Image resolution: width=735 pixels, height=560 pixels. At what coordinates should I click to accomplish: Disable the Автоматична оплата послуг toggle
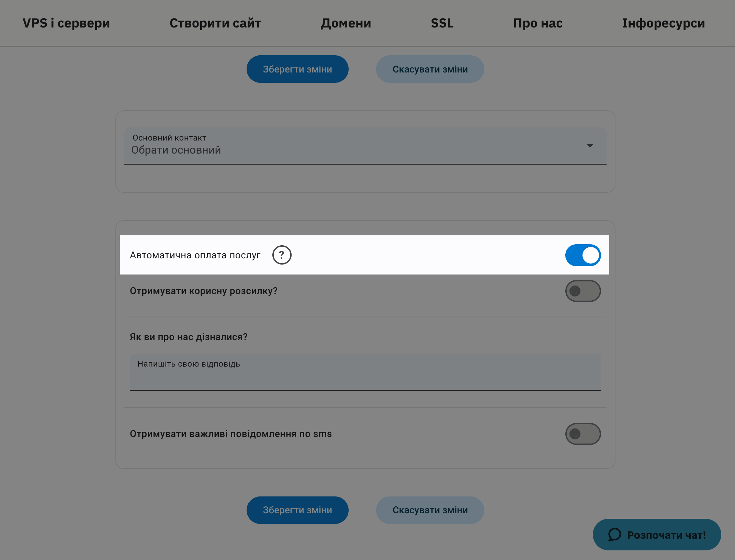[583, 255]
